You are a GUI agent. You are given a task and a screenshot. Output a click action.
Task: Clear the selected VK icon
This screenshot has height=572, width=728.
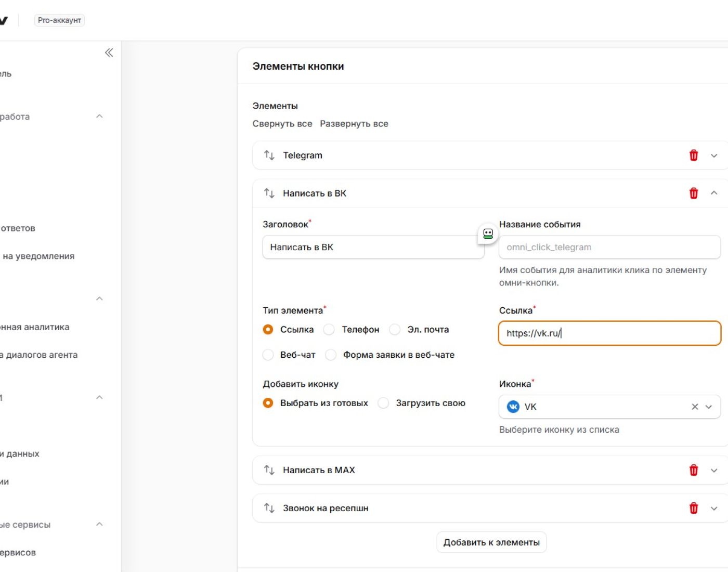point(695,407)
